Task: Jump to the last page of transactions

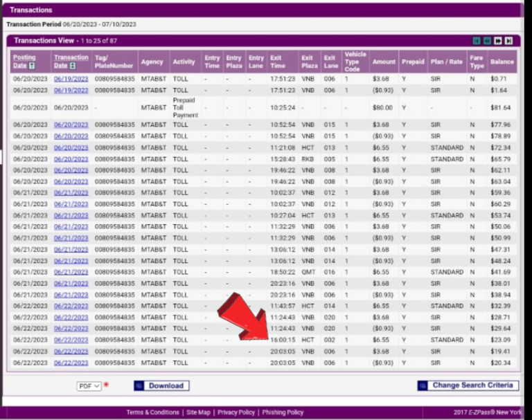Action: (x=508, y=41)
